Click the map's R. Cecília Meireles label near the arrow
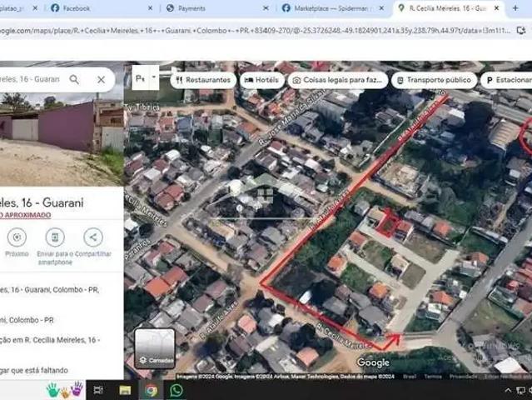The image size is (532, 400). 343,336
